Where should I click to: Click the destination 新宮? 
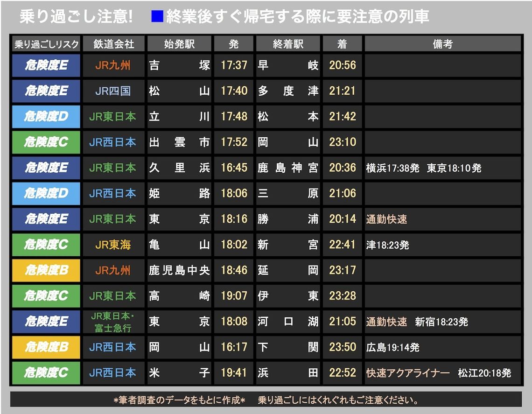pyautogui.click(x=288, y=245)
